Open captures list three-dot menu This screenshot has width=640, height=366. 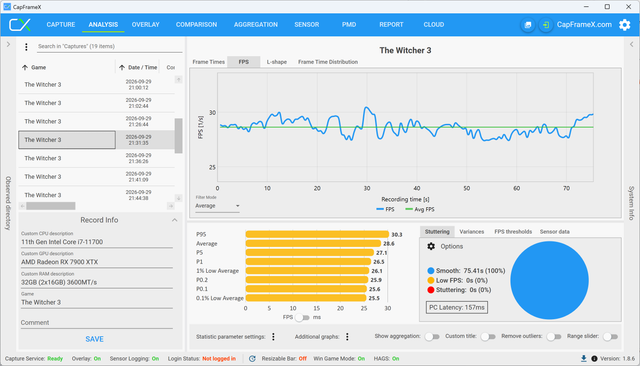pos(26,47)
